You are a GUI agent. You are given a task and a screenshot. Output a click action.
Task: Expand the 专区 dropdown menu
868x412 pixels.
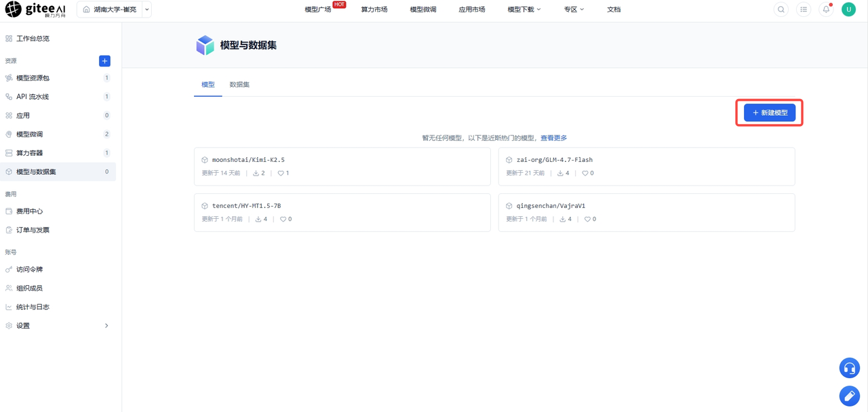click(574, 9)
